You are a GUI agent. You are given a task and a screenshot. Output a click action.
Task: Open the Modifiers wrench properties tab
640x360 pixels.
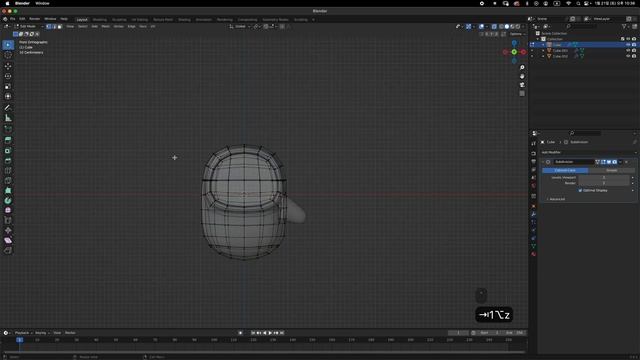click(x=533, y=214)
